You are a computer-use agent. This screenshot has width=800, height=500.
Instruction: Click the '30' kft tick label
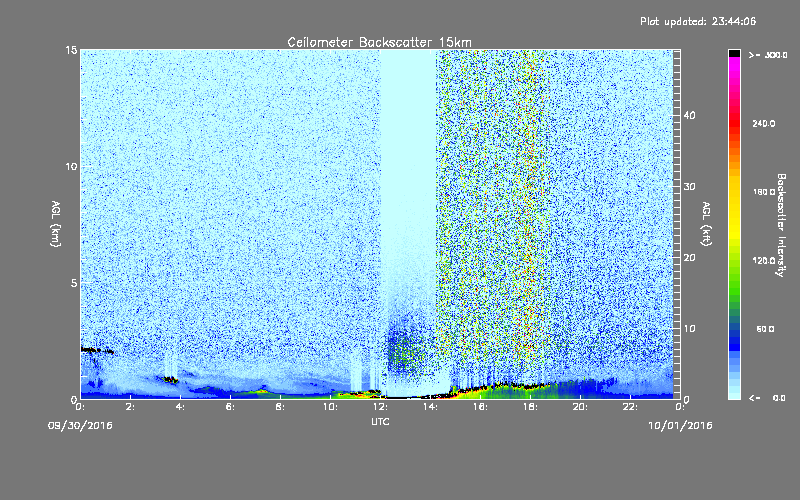tap(689, 187)
